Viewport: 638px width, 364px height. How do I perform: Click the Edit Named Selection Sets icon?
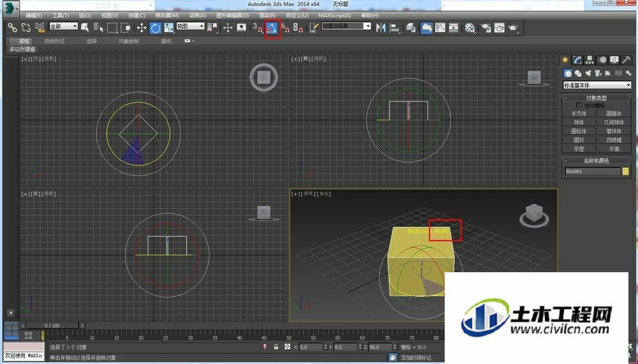[x=313, y=27]
